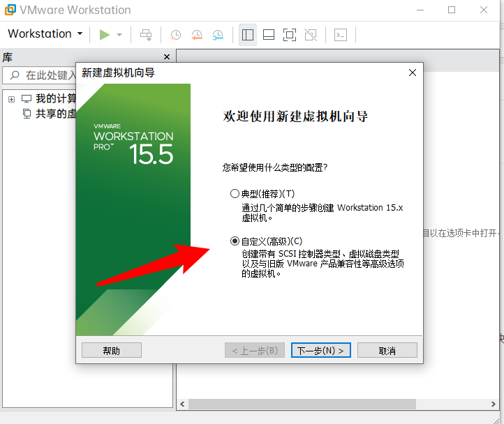Click the 上一步(B) button

(255, 350)
